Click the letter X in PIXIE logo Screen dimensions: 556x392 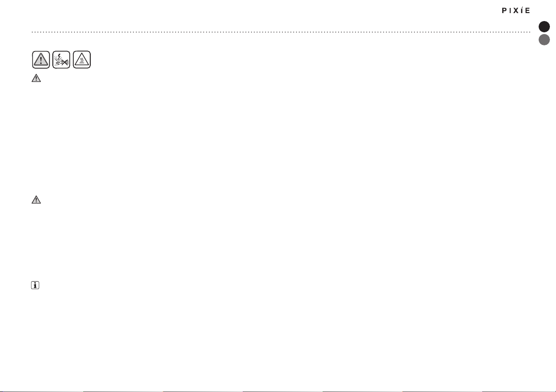(516, 10)
